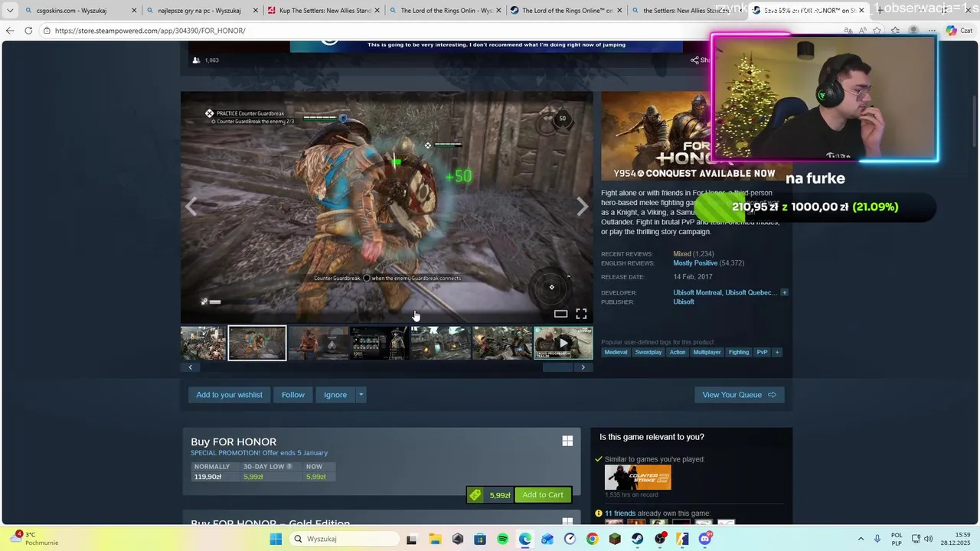Open the Task View taskbar icon
Viewport: 980px width, 551px height.
click(x=411, y=539)
